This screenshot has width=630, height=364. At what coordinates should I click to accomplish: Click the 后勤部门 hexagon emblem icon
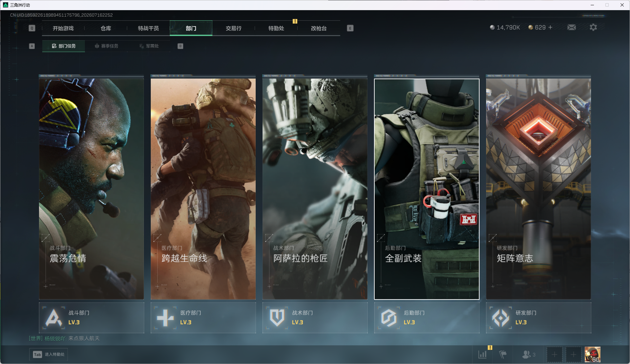389,318
